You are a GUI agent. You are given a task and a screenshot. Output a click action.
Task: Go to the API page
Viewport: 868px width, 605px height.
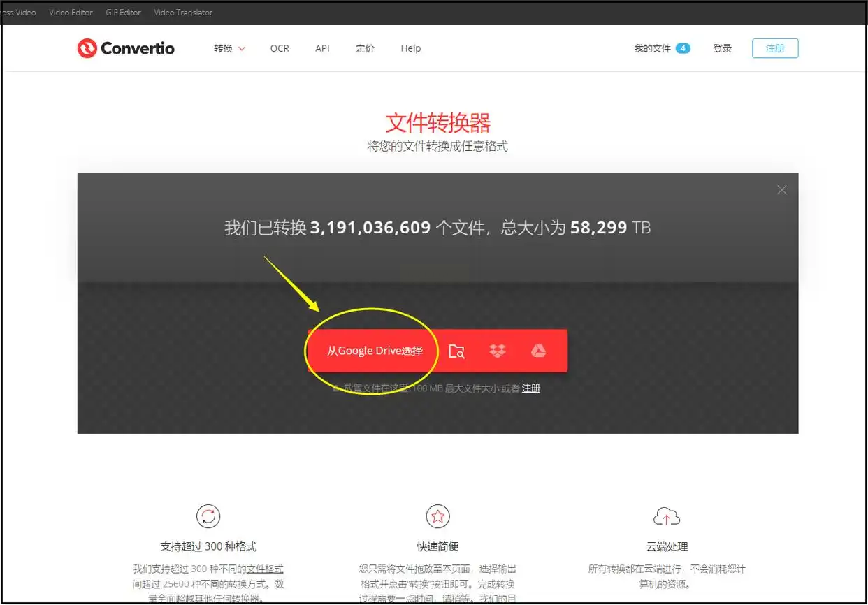[322, 48]
